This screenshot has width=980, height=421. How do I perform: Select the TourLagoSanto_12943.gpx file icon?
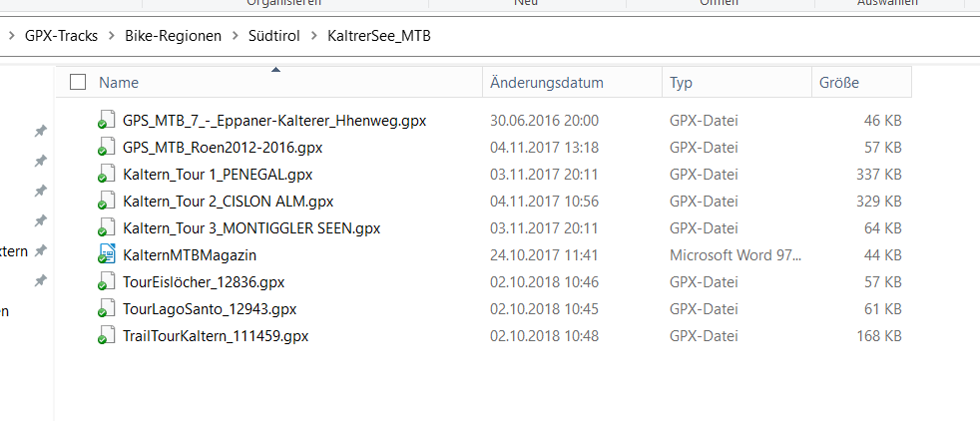point(106,308)
